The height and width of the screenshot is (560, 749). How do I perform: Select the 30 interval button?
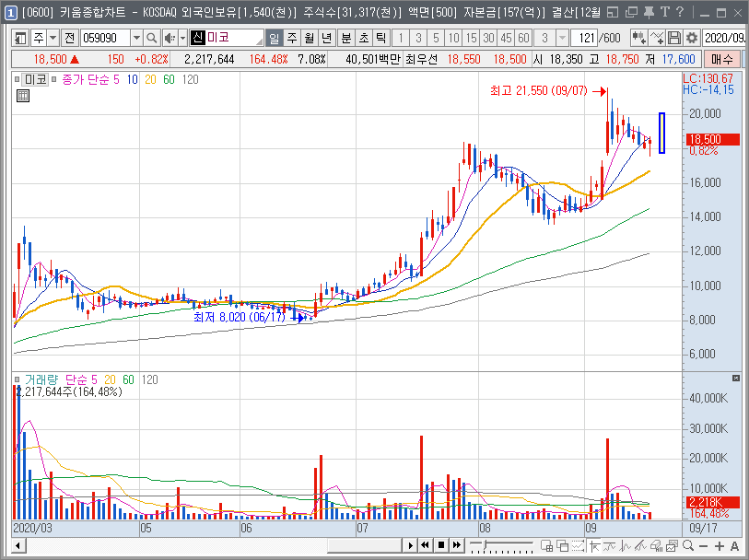coord(488,38)
